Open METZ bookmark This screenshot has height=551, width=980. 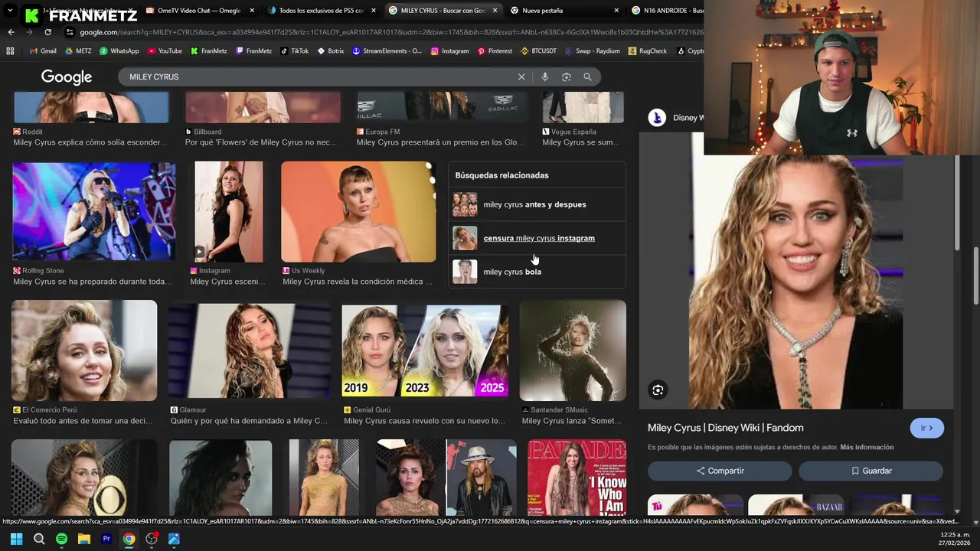point(78,51)
